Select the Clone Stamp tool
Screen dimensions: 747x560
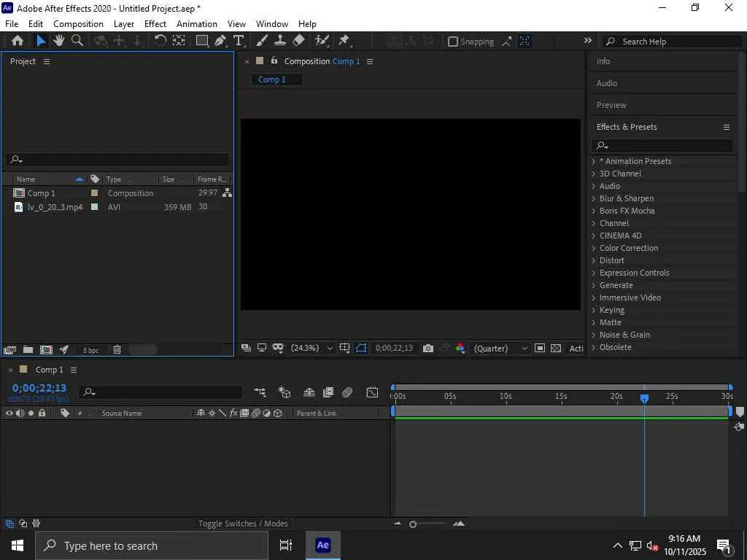(x=280, y=41)
